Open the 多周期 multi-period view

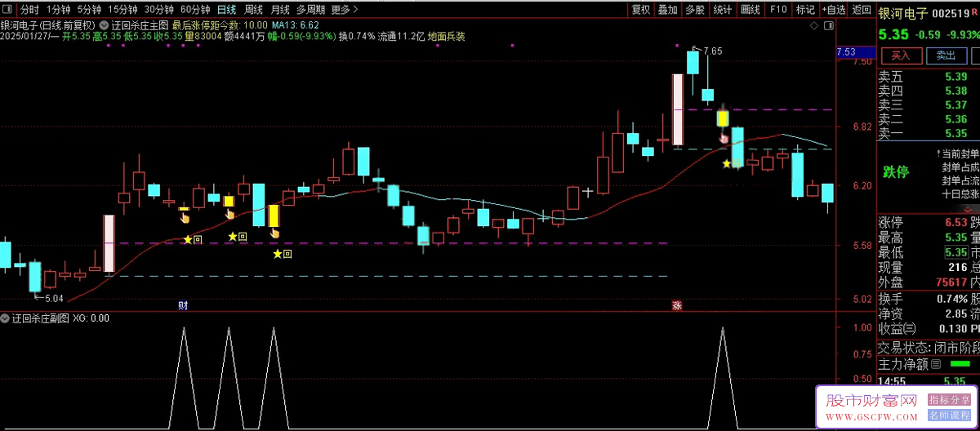310,10
